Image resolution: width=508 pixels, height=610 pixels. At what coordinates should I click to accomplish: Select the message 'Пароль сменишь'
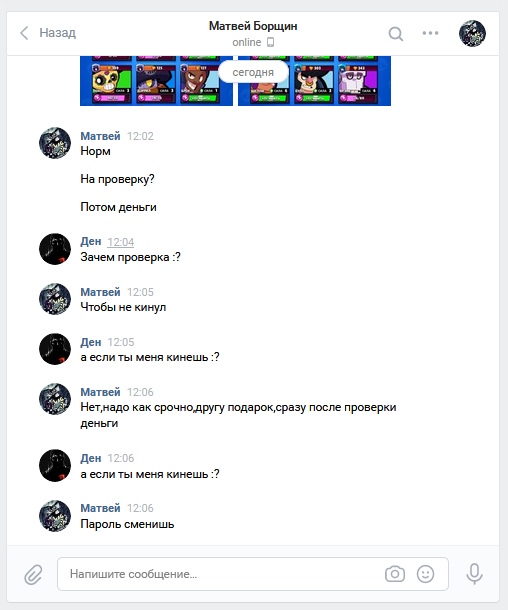[127, 524]
